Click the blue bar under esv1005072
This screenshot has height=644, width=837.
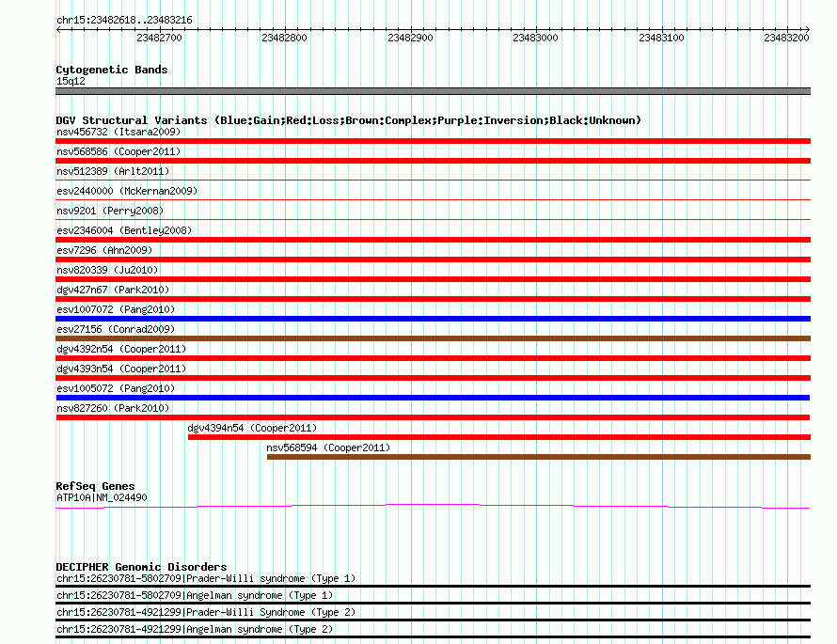tap(433, 398)
